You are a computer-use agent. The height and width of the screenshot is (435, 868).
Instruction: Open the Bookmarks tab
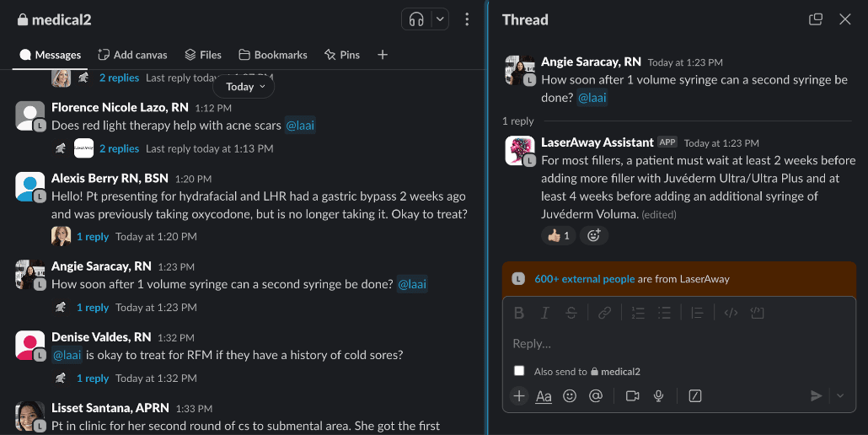coord(273,55)
